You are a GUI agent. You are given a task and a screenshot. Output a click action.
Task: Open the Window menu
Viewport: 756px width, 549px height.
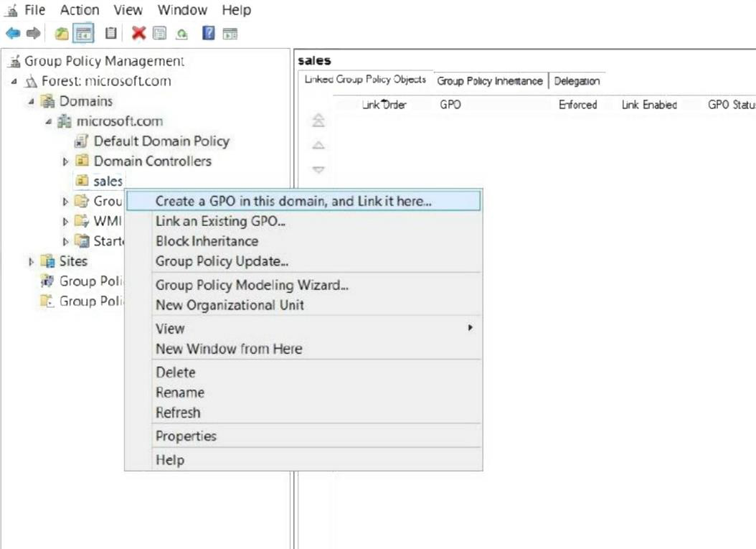(182, 10)
